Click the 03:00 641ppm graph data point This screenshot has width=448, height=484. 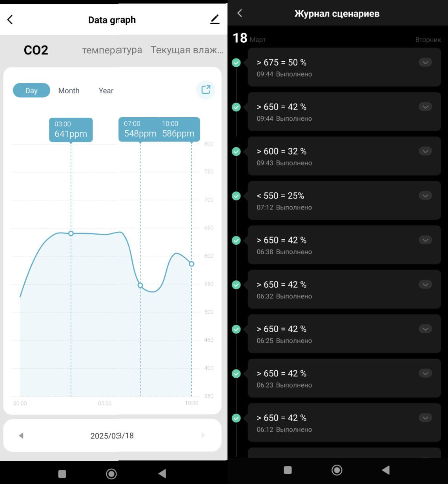pyautogui.click(x=71, y=233)
